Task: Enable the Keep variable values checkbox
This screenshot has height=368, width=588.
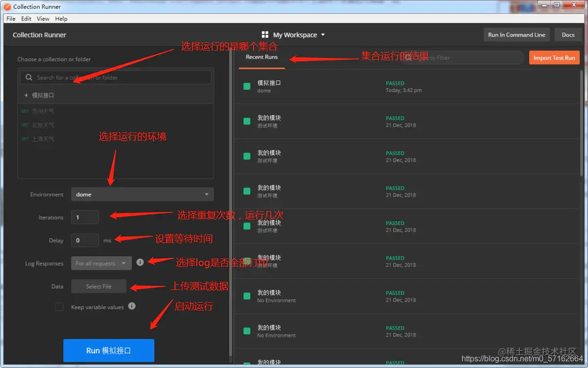Action: tap(59, 307)
